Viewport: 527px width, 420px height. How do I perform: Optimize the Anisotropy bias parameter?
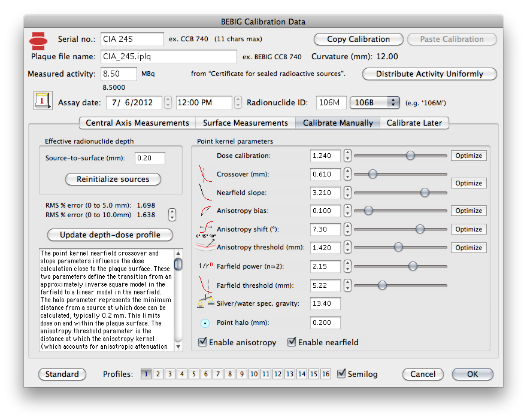coord(468,211)
